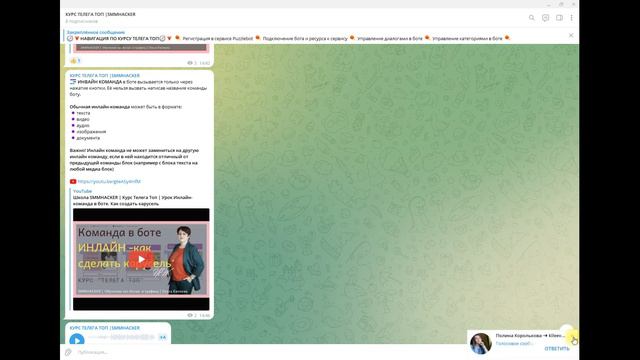This screenshot has height=360, width=640.
Task: Click the video title Школа SMMHACKER text
Action: (132, 200)
